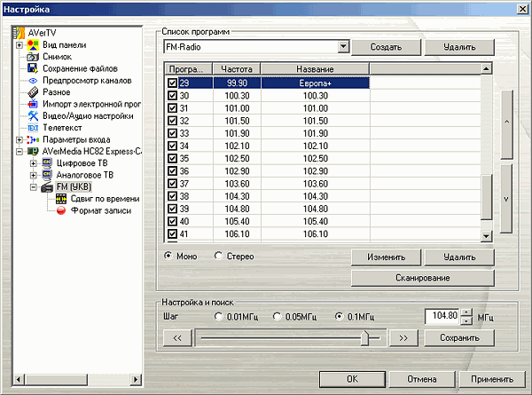Select the red Формат записи icon

coord(61,211)
